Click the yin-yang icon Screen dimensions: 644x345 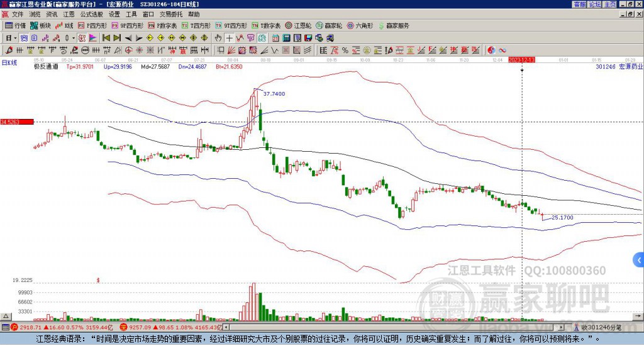pos(491,50)
